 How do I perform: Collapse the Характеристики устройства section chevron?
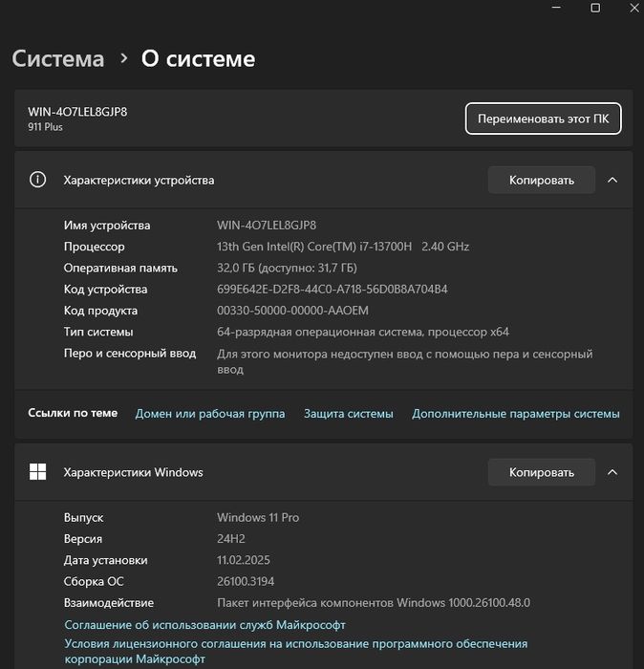coord(612,180)
